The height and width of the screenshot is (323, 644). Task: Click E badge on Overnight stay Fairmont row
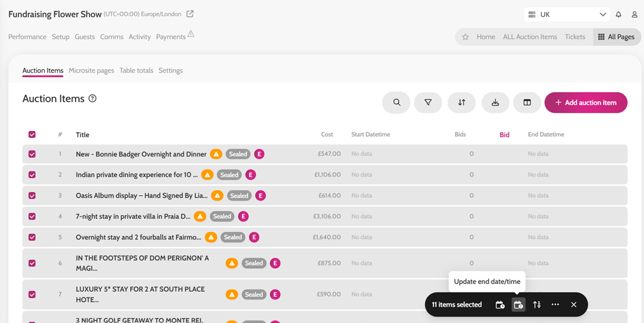click(x=254, y=237)
